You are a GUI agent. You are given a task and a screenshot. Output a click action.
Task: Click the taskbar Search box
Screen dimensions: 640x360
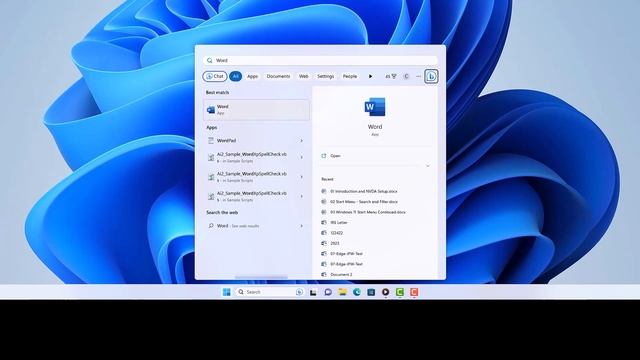tap(270, 292)
